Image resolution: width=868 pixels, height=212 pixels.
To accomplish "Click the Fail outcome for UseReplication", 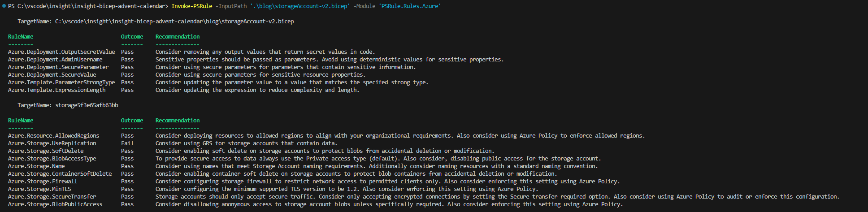I will coord(127,143).
